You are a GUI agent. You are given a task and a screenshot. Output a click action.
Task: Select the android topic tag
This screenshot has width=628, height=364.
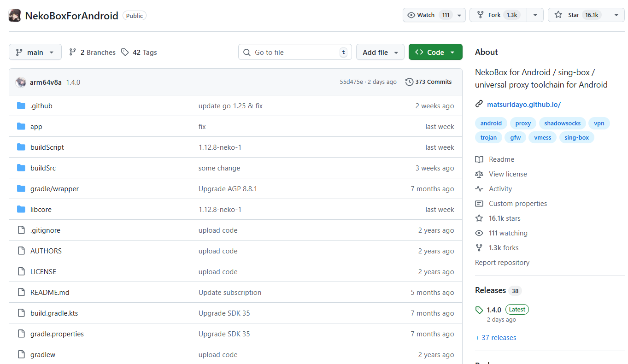[491, 123]
